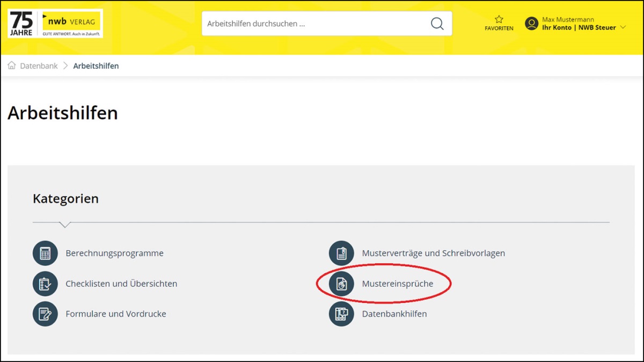Go to Datenbank breadcrumb link
Viewport: 644px width, 362px height.
39,66
